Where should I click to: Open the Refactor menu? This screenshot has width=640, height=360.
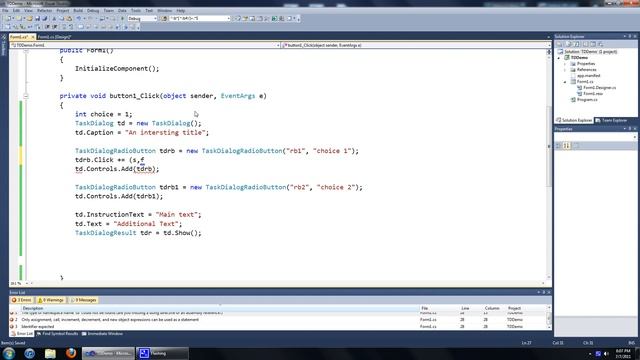[x=44, y=10]
